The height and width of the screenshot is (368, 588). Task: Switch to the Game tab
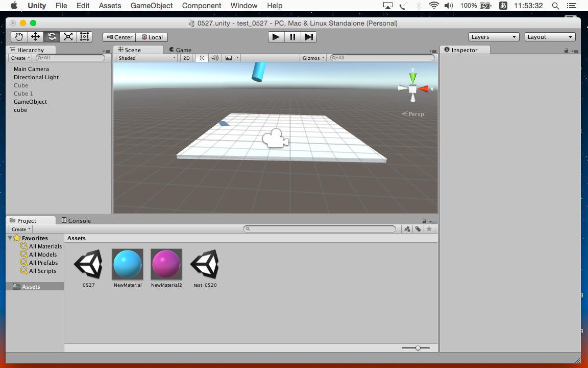(180, 50)
